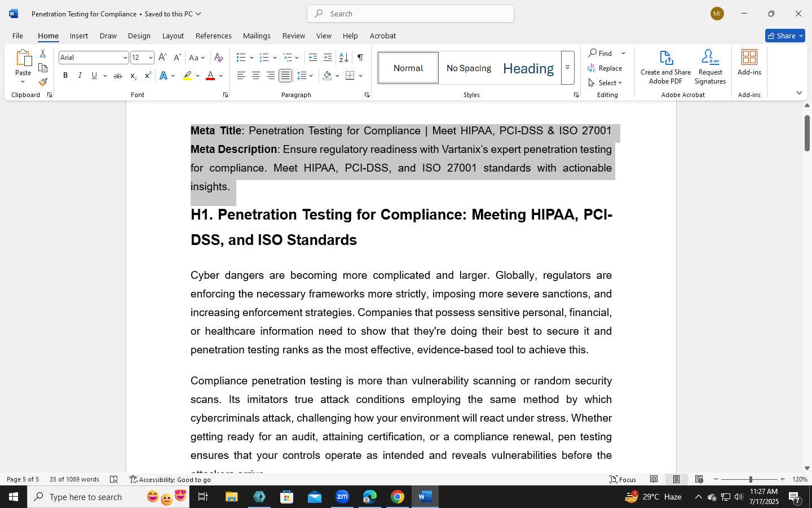Viewport: 812px width, 508px height.
Task: Increase paragraph indent
Action: click(328, 58)
